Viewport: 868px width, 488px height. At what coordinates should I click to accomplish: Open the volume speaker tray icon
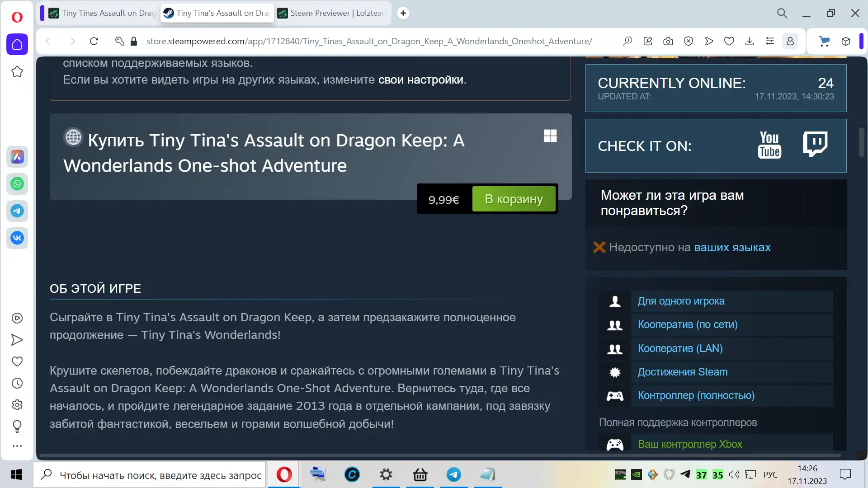click(734, 474)
